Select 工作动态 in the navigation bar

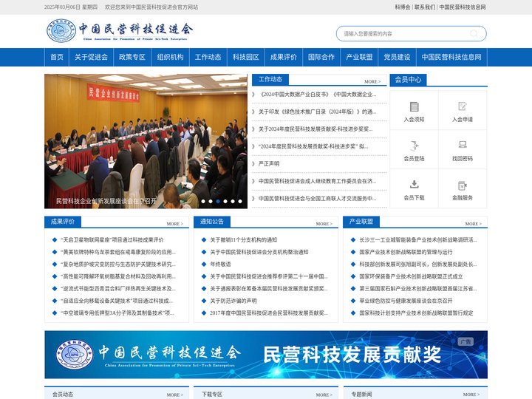pos(208,57)
